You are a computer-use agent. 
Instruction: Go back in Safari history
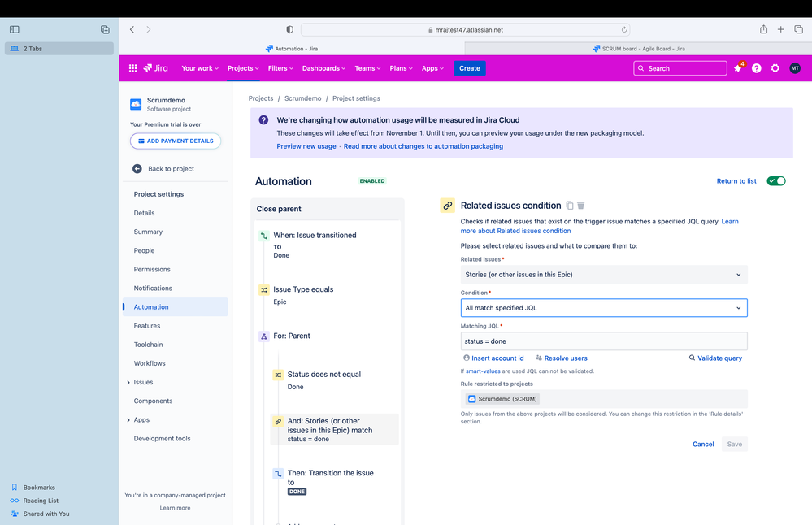tap(132, 29)
